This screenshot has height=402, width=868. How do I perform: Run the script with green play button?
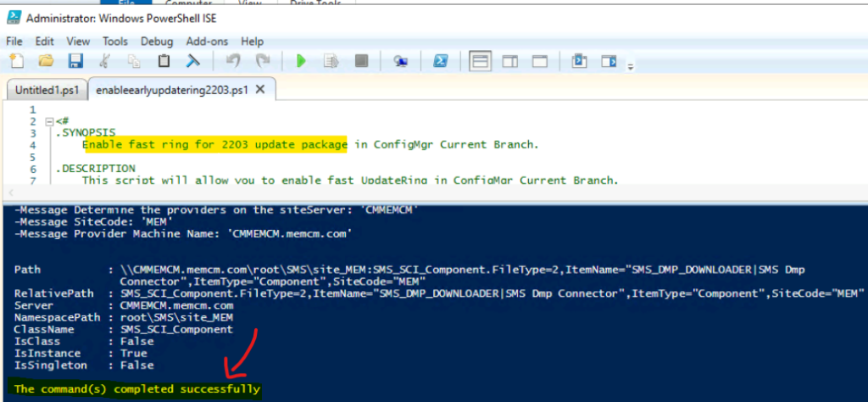coord(301,60)
